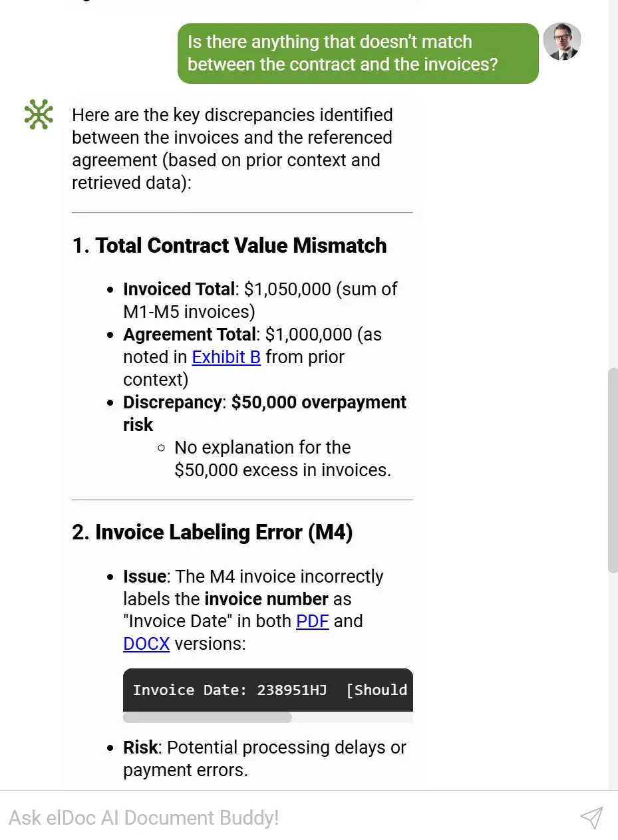
Task: Click the $50,000 overpayment risk text
Action: (319, 402)
